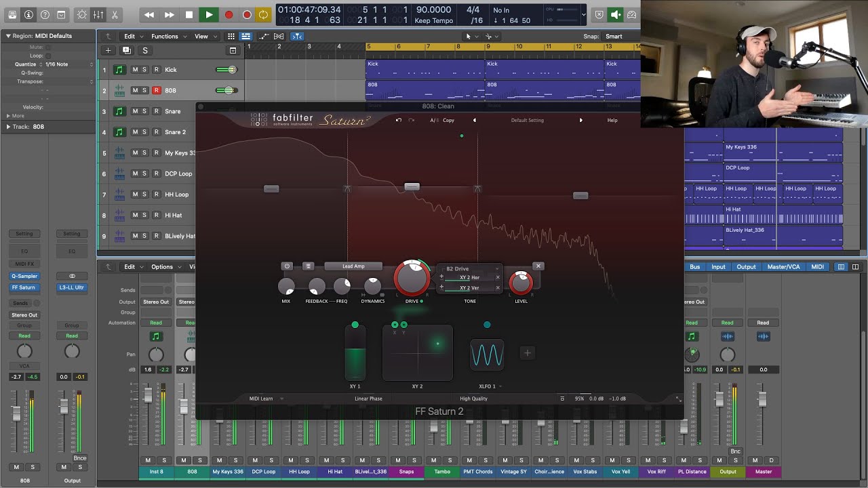Screen dimensions: 868x488
Task: Click the band preset save icon in Saturn
Action: (308, 266)
